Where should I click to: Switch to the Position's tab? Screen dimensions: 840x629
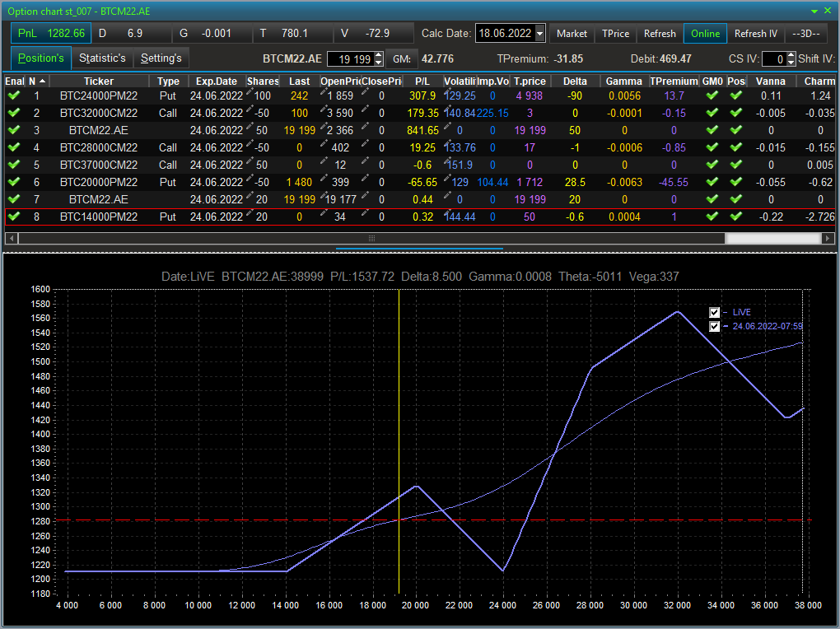click(x=41, y=58)
